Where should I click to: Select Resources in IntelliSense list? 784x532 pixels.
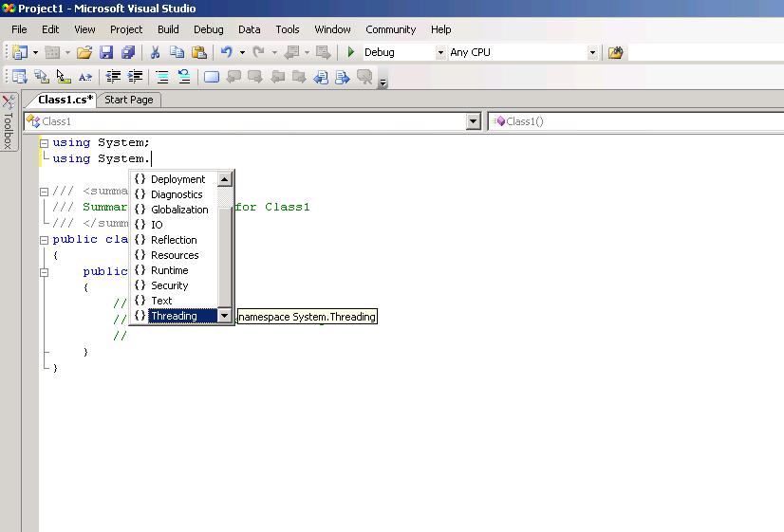click(x=175, y=255)
